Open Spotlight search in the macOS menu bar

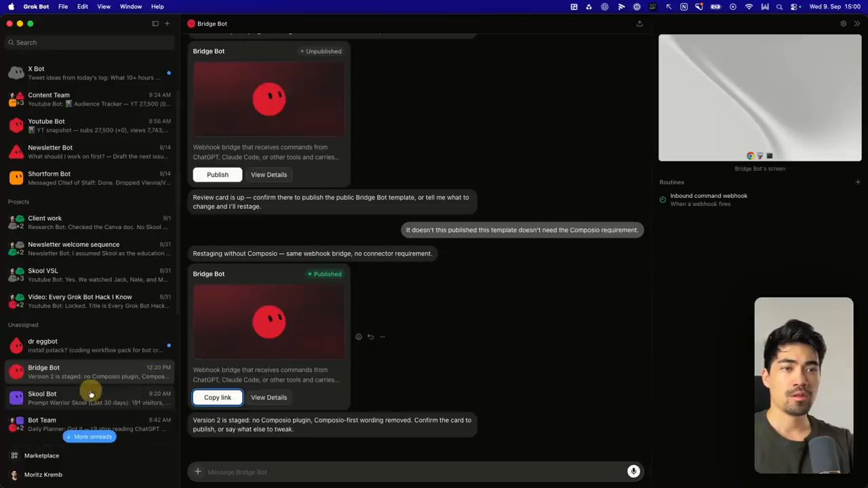pos(779,7)
